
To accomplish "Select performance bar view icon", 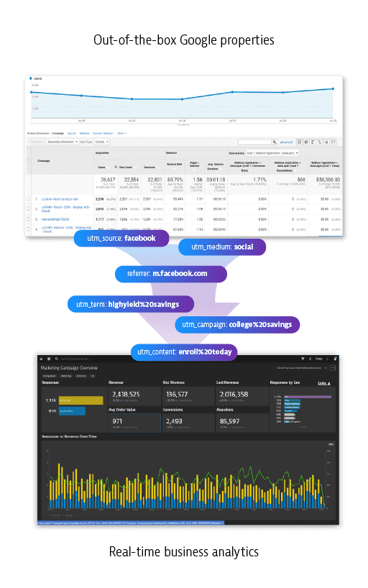I will tap(313, 142).
